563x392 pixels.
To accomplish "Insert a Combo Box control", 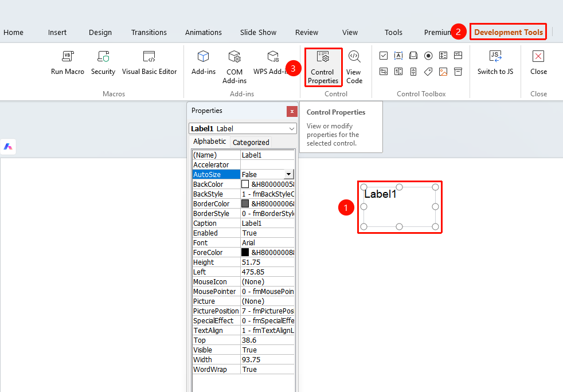I will [x=458, y=56].
